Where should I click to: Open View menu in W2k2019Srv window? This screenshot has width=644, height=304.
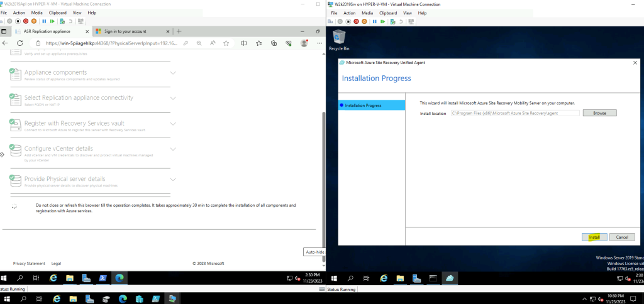tap(408, 13)
